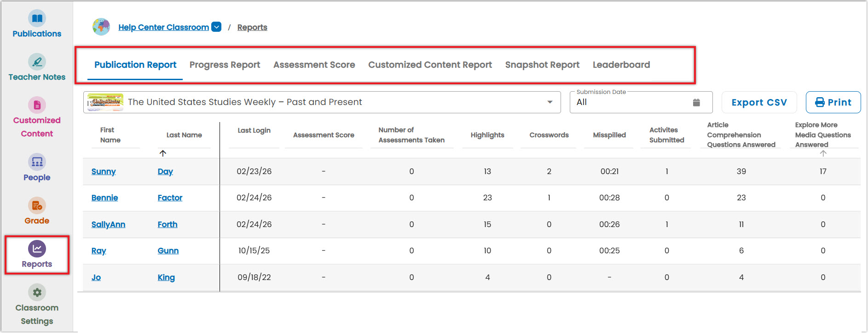Switch to the Progress Report tab
This screenshot has width=868, height=333.
point(225,65)
